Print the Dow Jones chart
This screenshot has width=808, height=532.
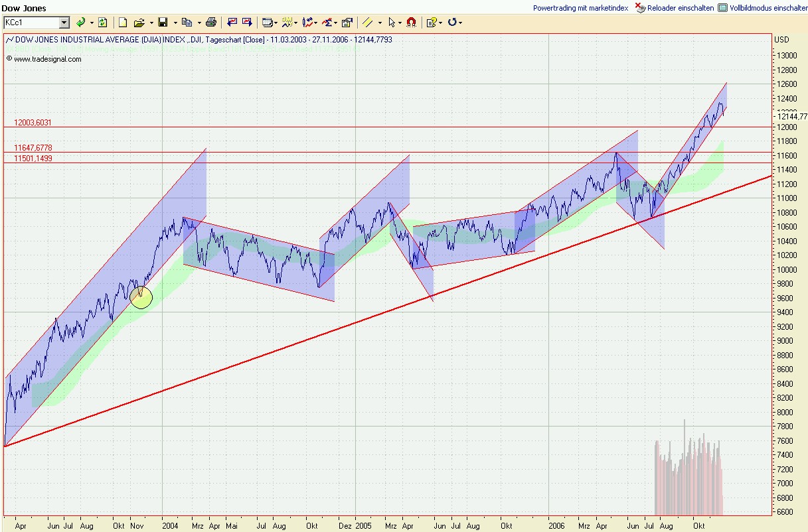pyautogui.click(x=210, y=23)
